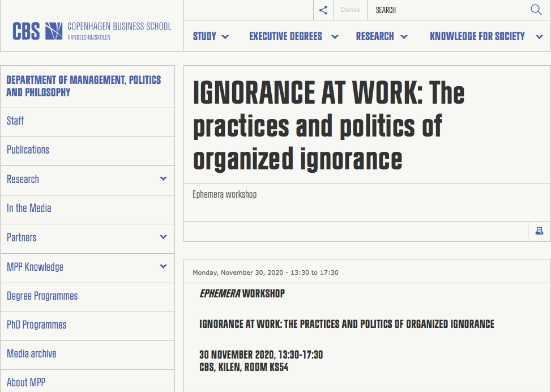Expand Research in the sidebar

(x=163, y=178)
